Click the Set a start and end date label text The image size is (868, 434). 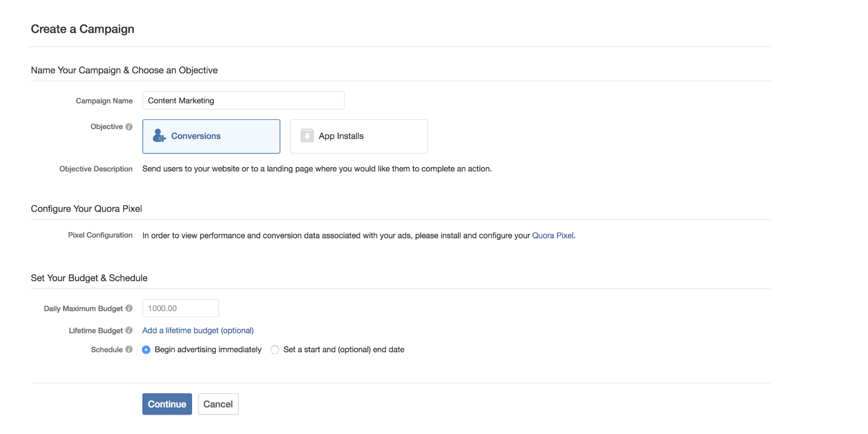tap(343, 349)
